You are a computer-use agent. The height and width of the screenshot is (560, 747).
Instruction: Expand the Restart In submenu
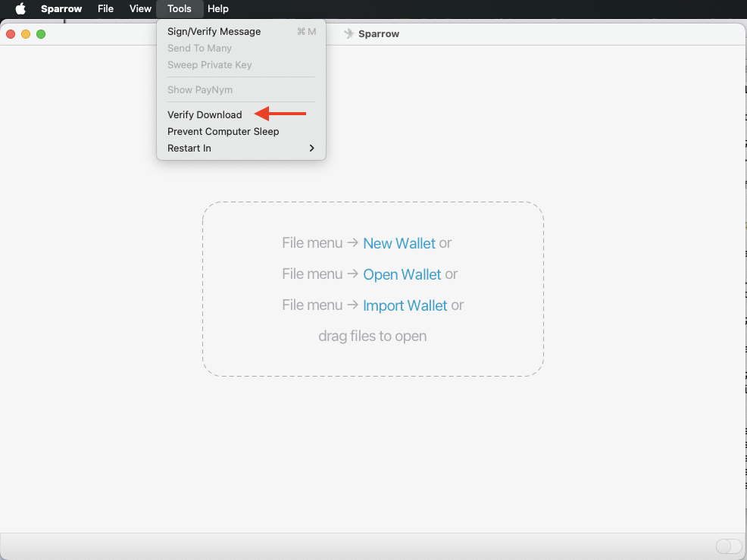pyautogui.click(x=241, y=149)
